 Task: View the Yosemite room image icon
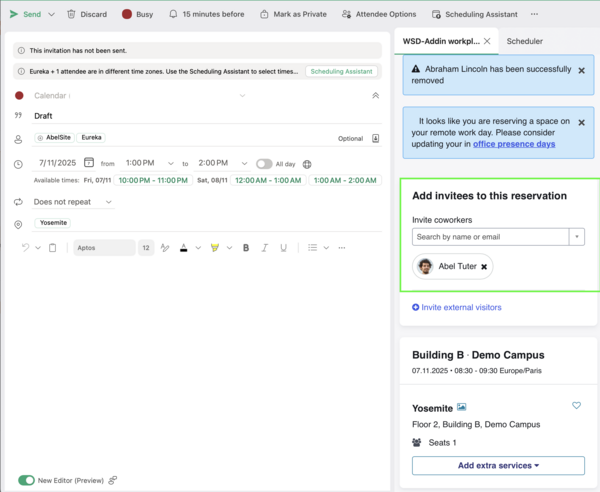point(461,407)
